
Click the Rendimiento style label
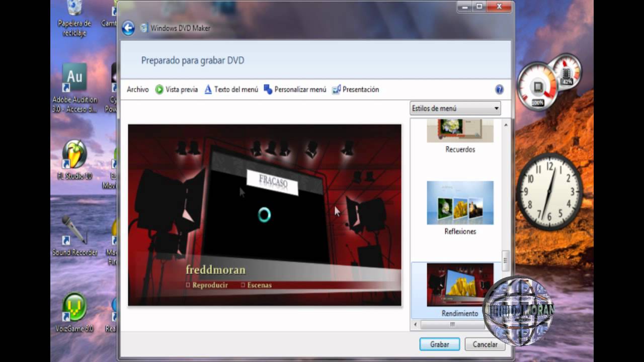click(460, 313)
